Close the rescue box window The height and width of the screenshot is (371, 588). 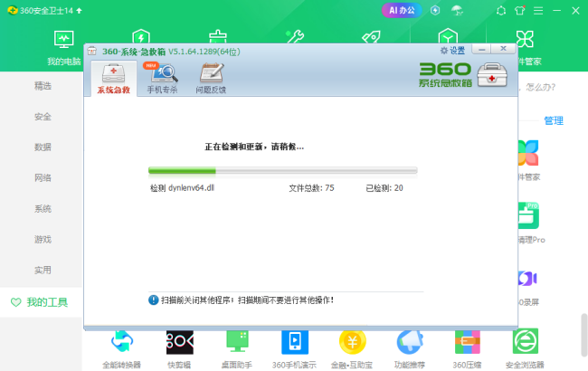click(503, 49)
